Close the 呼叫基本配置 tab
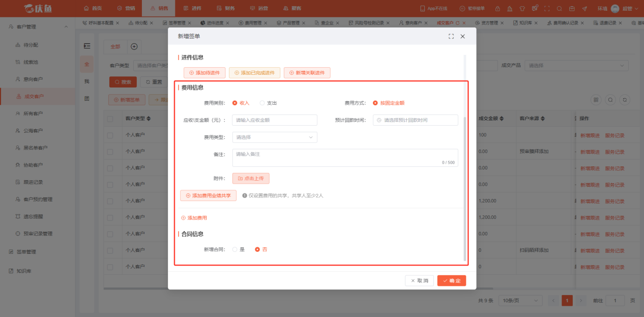This screenshot has height=317, width=644. coord(118,23)
